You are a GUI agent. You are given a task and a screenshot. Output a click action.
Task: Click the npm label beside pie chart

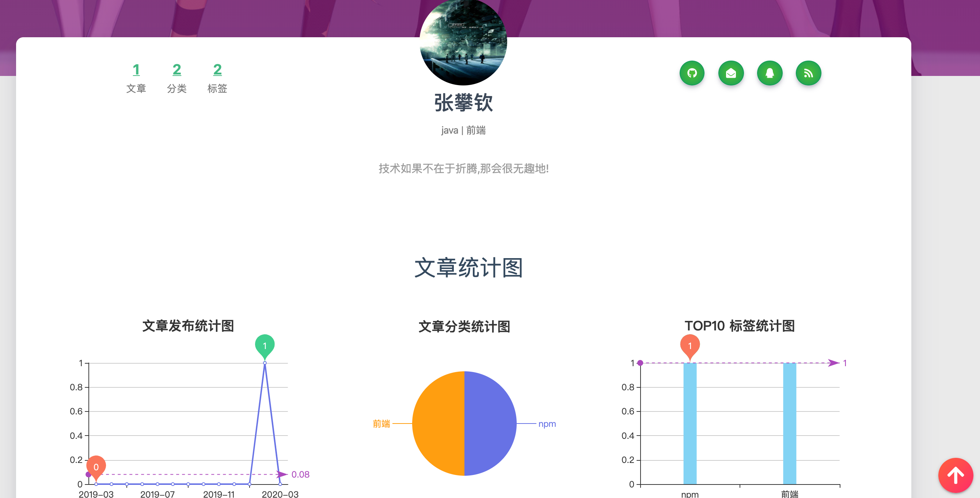(547, 424)
